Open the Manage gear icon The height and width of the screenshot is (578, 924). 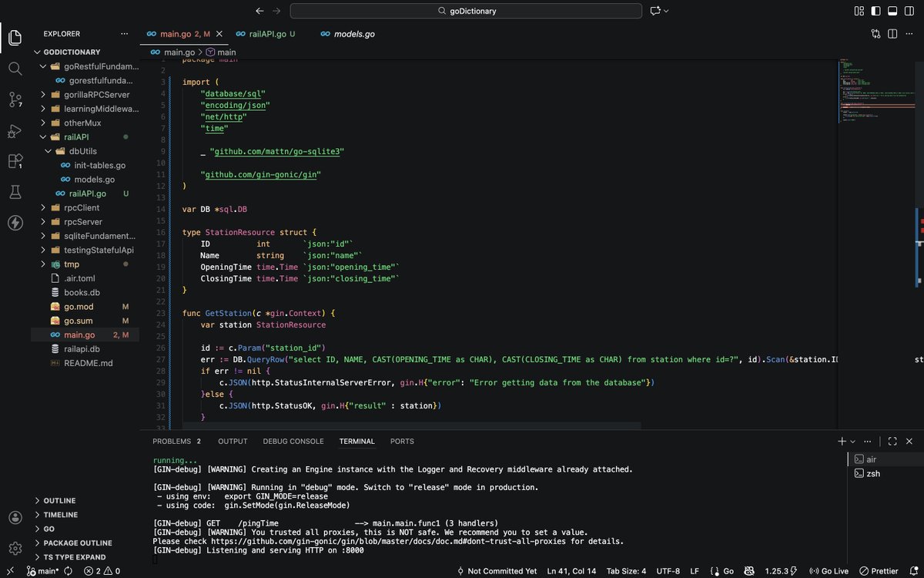coord(15,548)
